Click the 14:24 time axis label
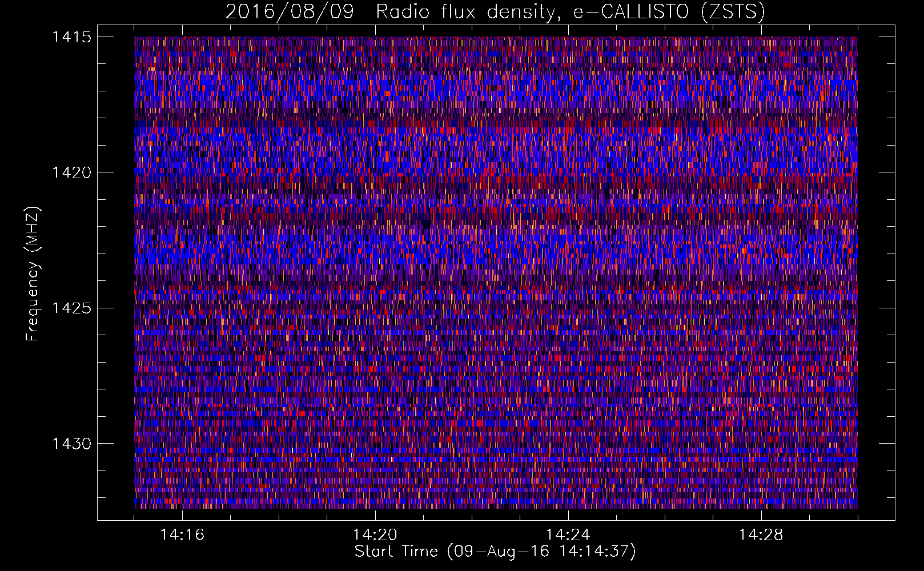Viewport: 924px width, 571px height. [568, 534]
